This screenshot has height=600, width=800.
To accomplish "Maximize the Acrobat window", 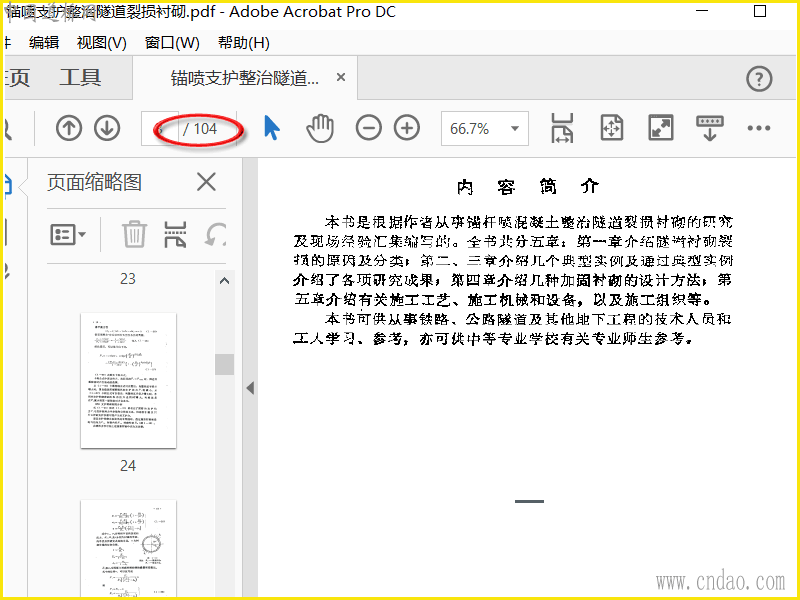I will (x=760, y=11).
